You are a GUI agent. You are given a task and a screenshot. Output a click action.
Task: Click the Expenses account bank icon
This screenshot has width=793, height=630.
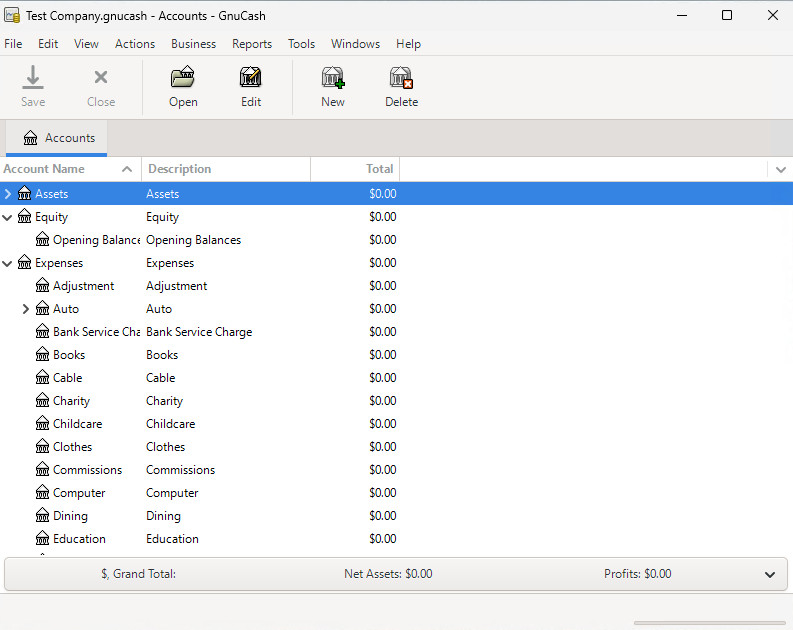(x=24, y=262)
